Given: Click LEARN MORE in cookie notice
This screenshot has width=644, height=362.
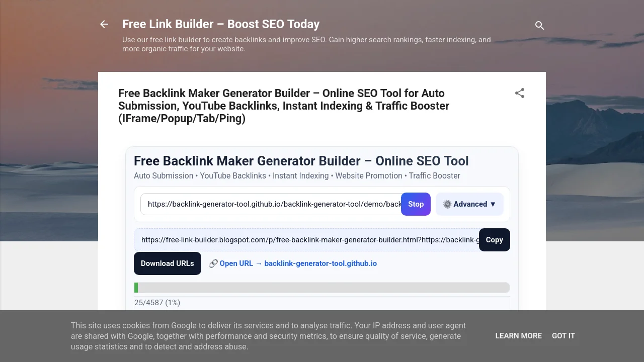Looking at the screenshot, I should click(x=518, y=336).
